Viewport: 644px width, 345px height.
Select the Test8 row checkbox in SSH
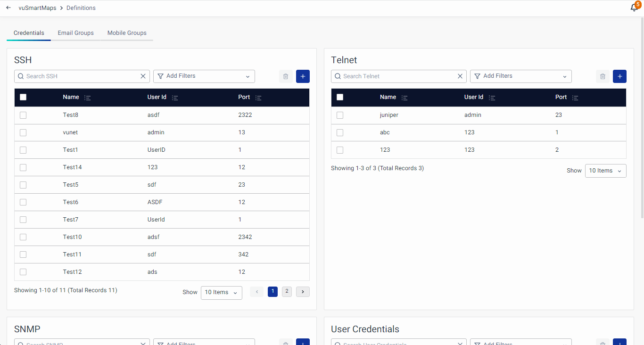(x=23, y=115)
